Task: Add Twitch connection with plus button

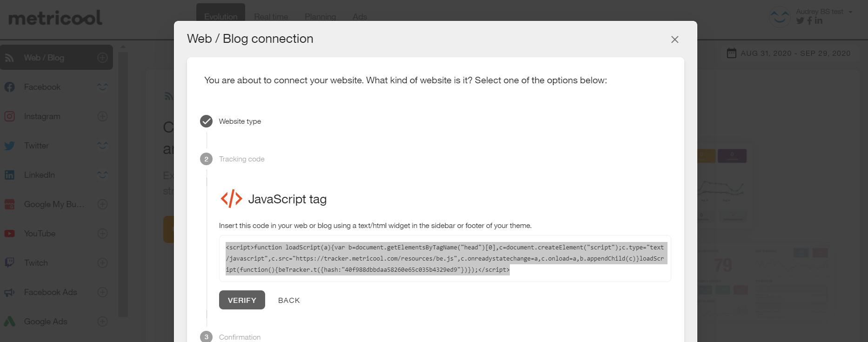Action: [x=103, y=263]
